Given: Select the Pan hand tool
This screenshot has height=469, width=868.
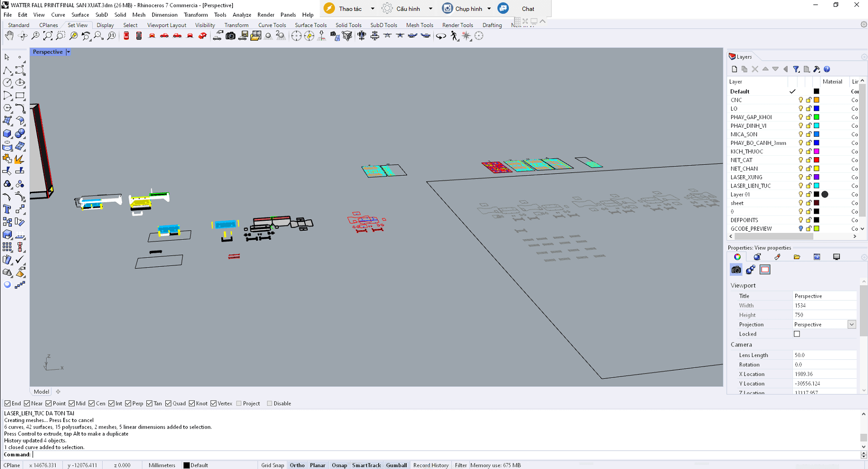Looking at the screenshot, I should [x=9, y=36].
